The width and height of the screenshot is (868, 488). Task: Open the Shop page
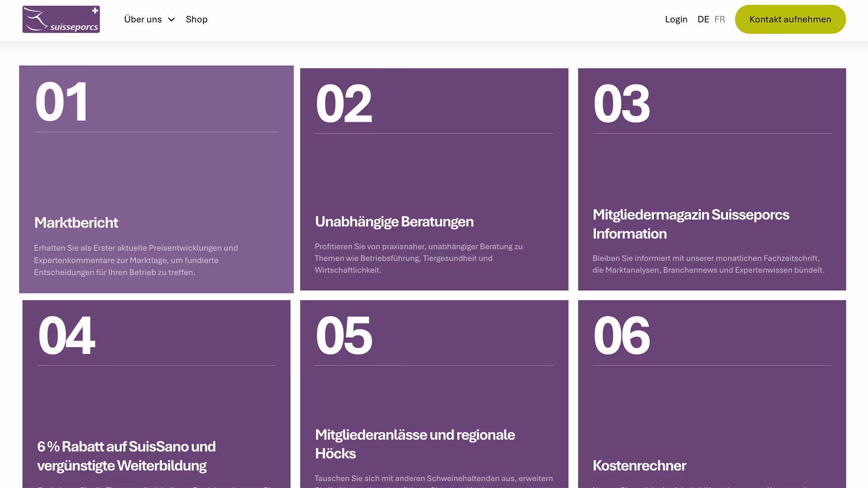pos(196,19)
